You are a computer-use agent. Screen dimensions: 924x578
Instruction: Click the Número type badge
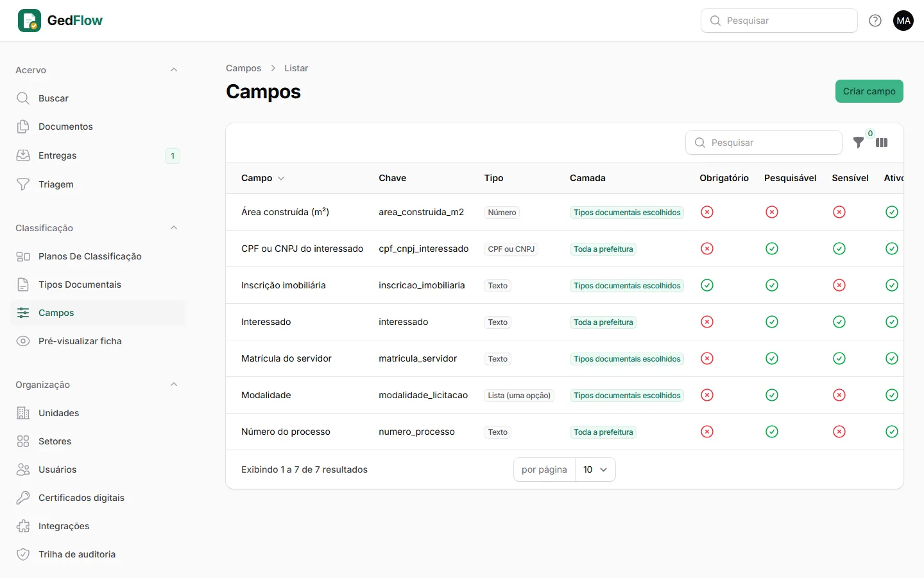point(502,213)
